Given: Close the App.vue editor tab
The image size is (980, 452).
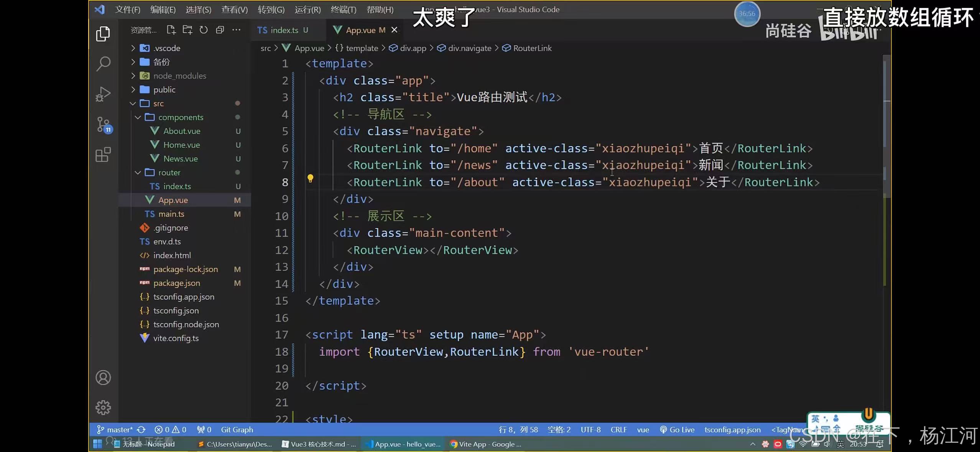Looking at the screenshot, I should pyautogui.click(x=394, y=30).
